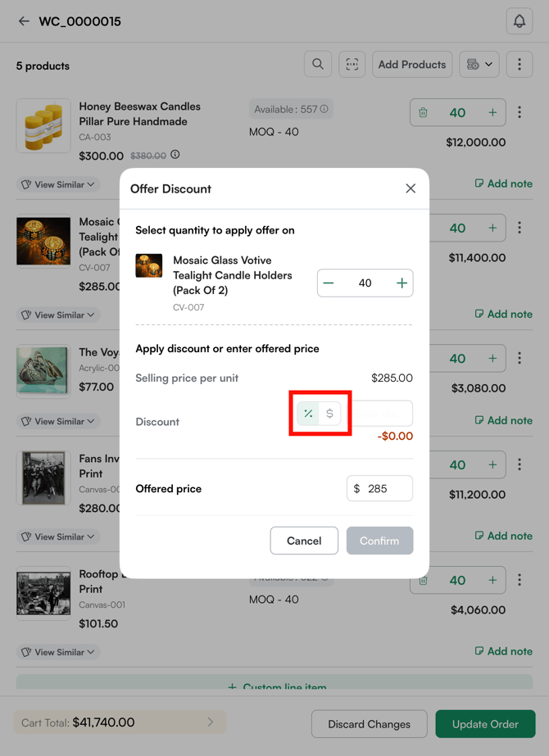Expand the dropdown next to the coins icon
549x756 pixels.
pyautogui.click(x=489, y=64)
